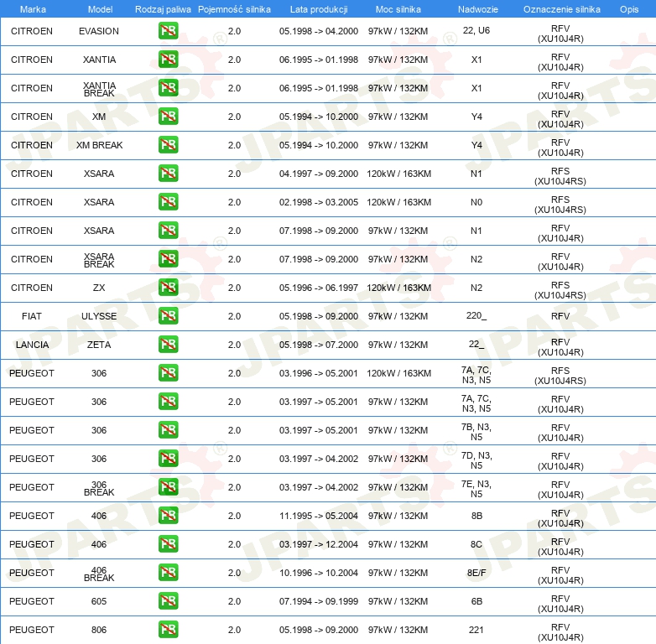Click RFS (XU10J4RS) in the ZX row
This screenshot has width=656, height=644.
click(560, 290)
